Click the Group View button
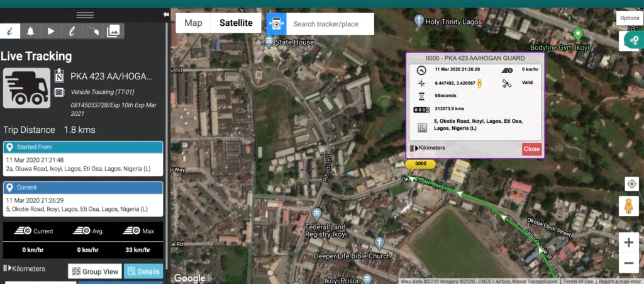The image size is (644, 284). point(94,271)
